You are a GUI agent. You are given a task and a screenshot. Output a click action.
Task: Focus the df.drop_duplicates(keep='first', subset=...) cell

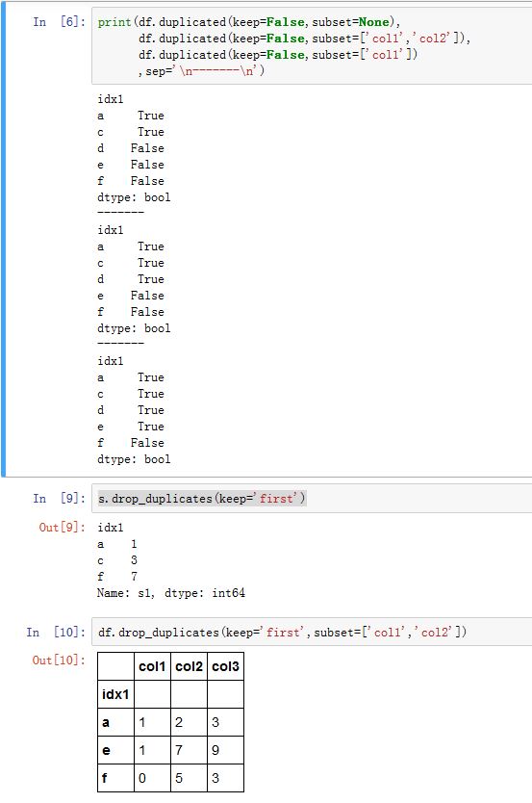(312, 632)
